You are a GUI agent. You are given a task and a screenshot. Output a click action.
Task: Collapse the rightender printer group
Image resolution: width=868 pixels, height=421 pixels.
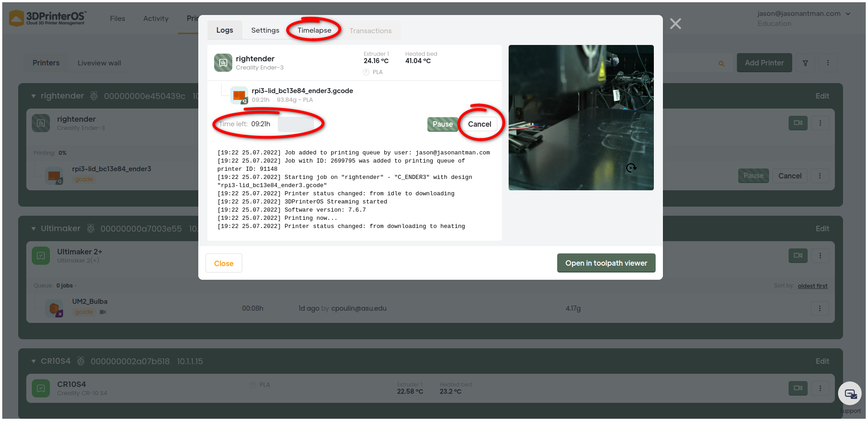34,96
